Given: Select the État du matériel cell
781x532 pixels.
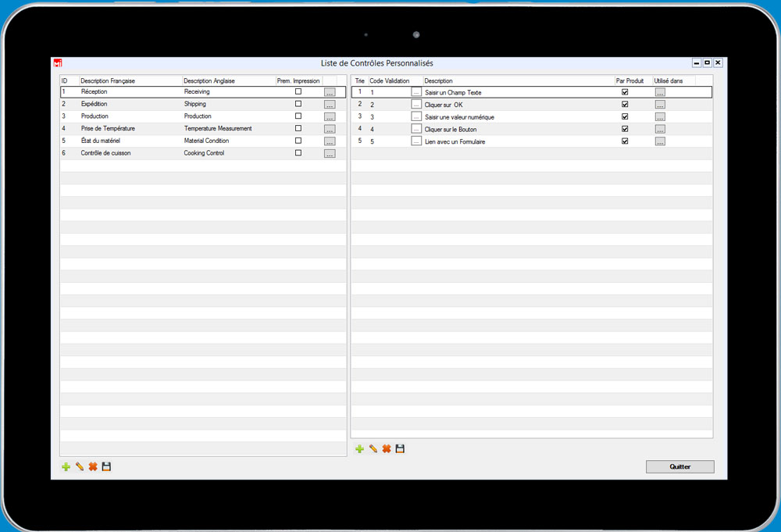Looking at the screenshot, I should click(101, 141).
